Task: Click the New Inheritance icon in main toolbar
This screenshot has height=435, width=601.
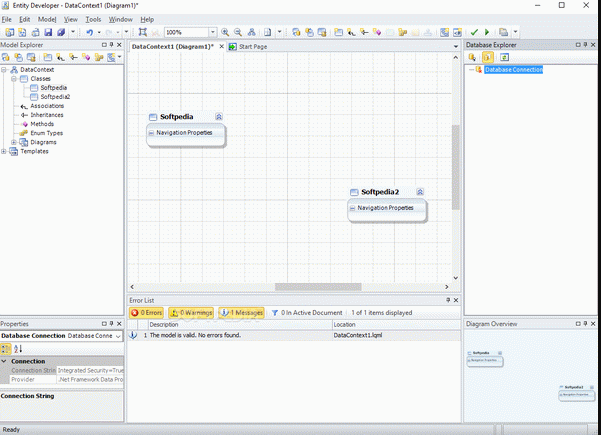Action: tap(364, 33)
